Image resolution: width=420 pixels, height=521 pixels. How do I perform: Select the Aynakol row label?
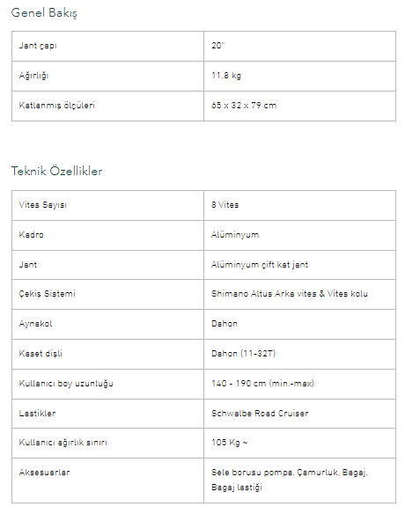(35, 324)
